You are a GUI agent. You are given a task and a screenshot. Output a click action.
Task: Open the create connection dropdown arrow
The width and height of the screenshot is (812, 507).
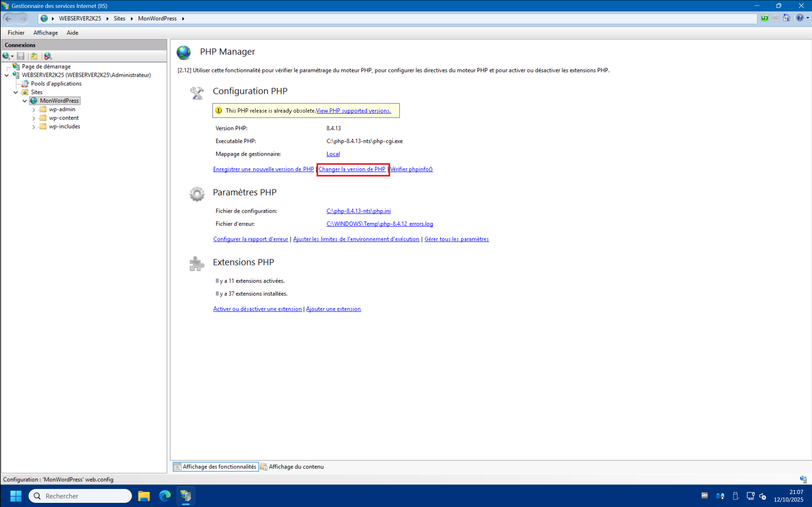(x=12, y=56)
